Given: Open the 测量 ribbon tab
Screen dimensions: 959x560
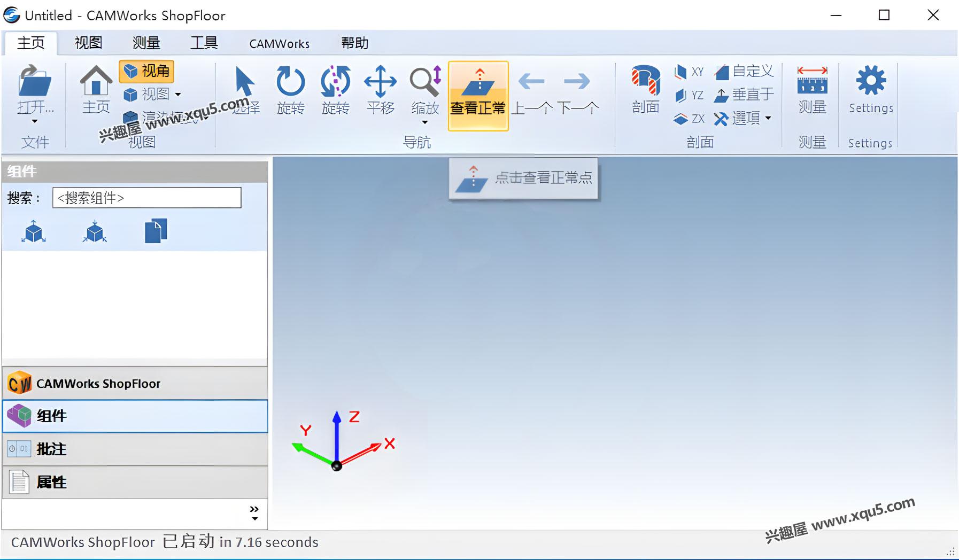Looking at the screenshot, I should click(146, 43).
